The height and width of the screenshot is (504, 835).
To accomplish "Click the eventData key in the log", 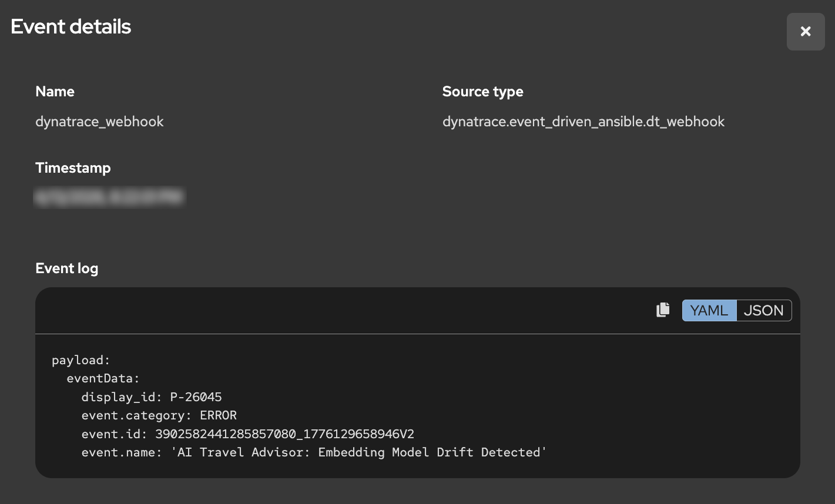I will (x=103, y=379).
